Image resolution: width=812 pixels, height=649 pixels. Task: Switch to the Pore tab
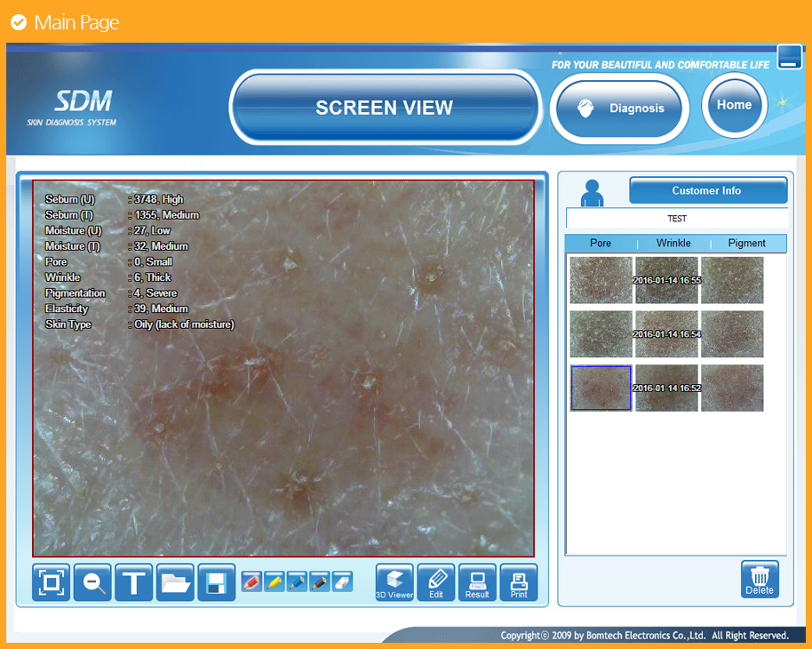(601, 244)
